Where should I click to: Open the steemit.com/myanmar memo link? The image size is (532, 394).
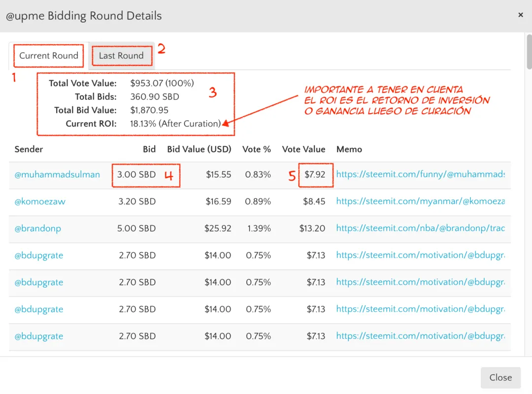tap(420, 201)
